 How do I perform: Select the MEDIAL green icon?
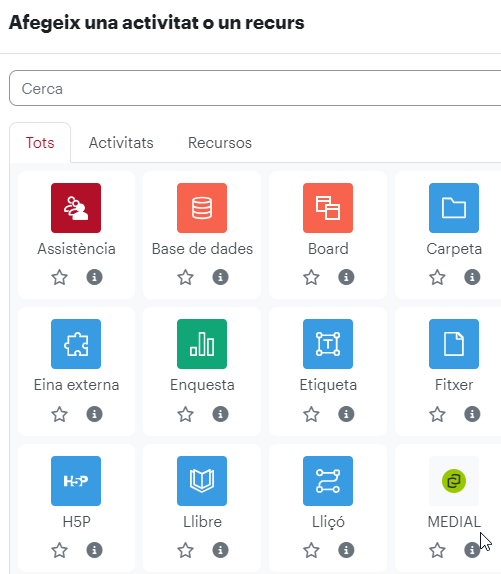(454, 481)
